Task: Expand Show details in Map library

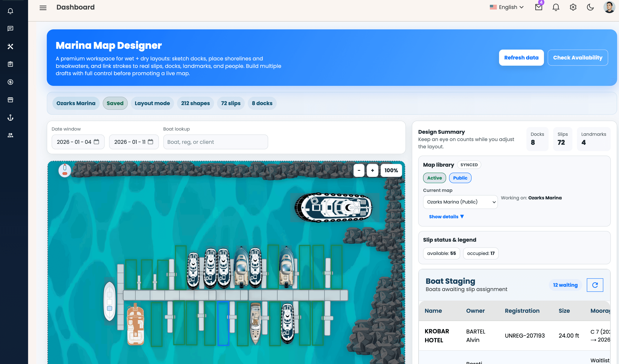Action: pyautogui.click(x=446, y=217)
